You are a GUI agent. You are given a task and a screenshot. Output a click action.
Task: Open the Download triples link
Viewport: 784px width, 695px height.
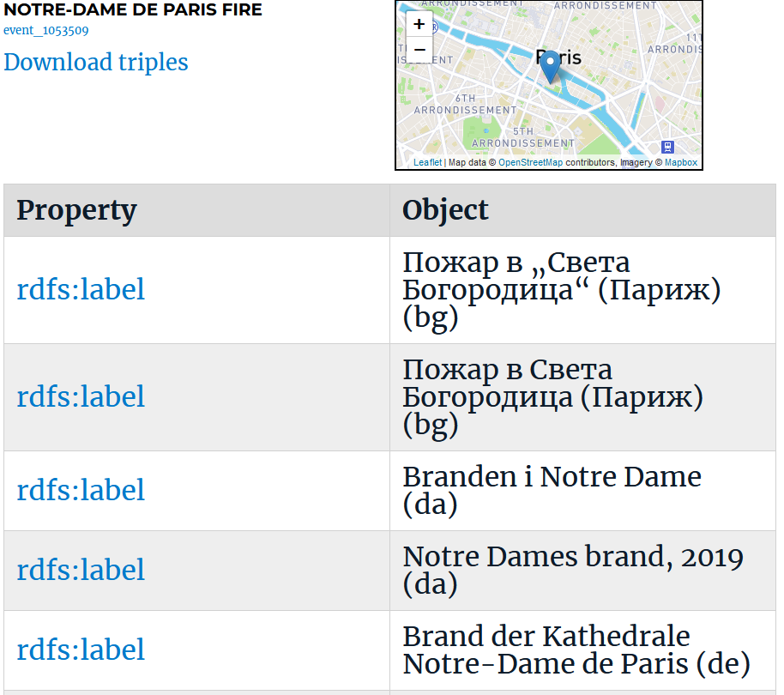point(96,62)
